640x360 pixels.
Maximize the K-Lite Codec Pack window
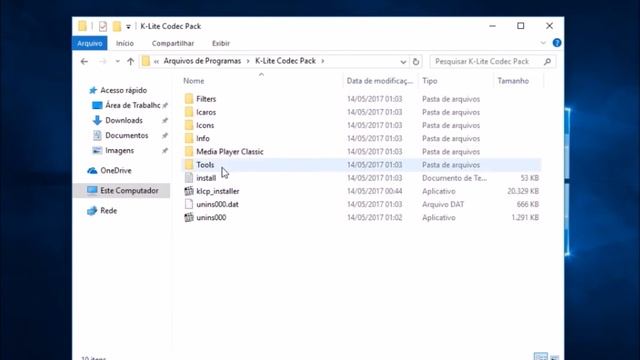click(x=521, y=26)
